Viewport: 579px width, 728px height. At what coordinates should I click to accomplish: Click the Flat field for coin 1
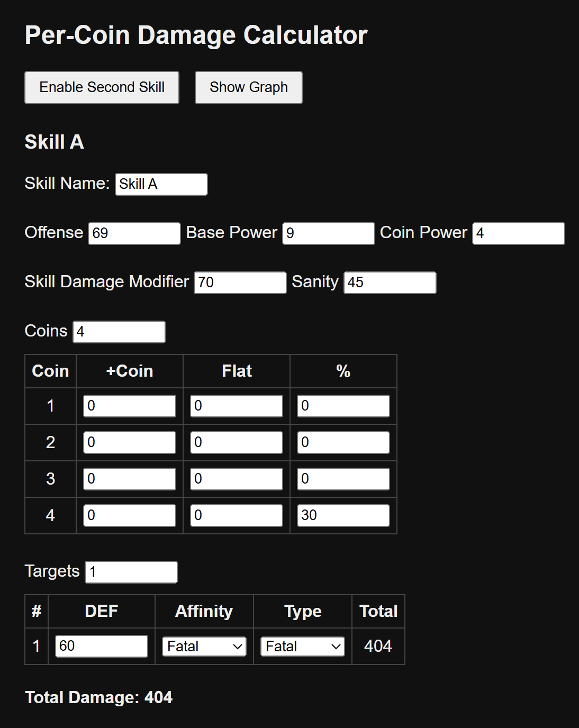click(x=237, y=406)
